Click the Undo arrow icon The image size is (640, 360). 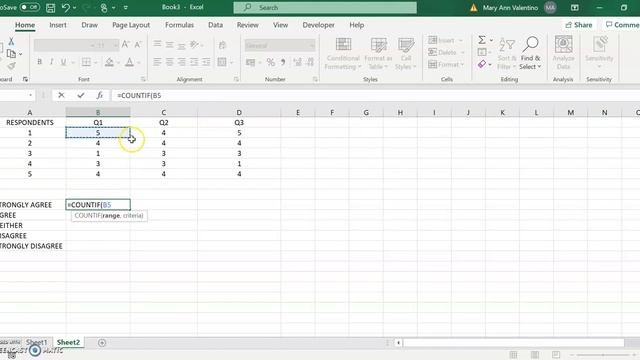(66, 7)
